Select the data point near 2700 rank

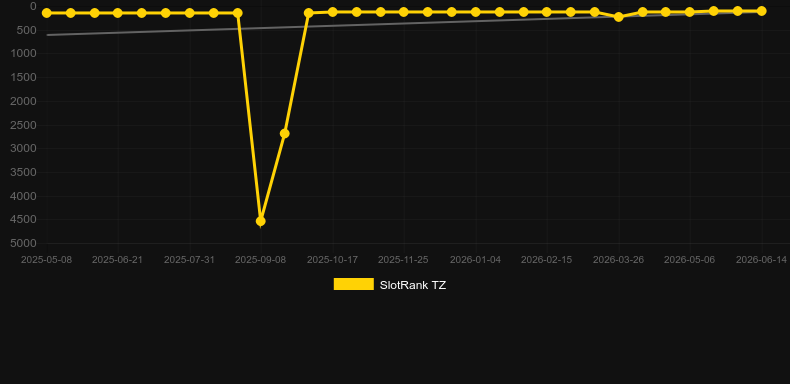(285, 134)
